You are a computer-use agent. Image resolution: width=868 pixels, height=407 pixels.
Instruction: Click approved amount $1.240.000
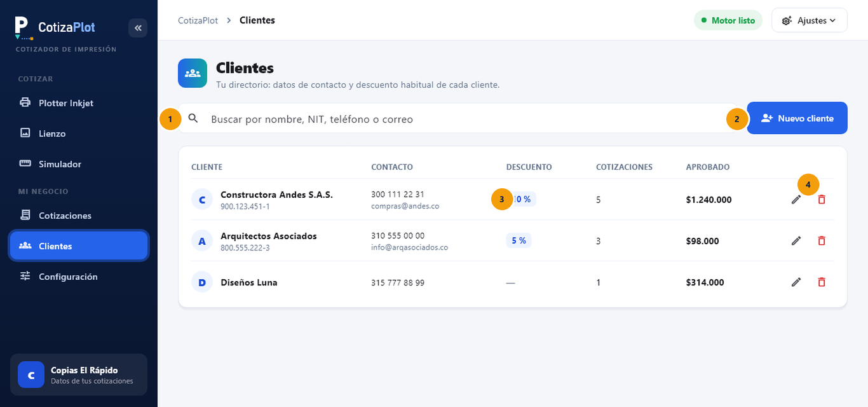coord(709,200)
